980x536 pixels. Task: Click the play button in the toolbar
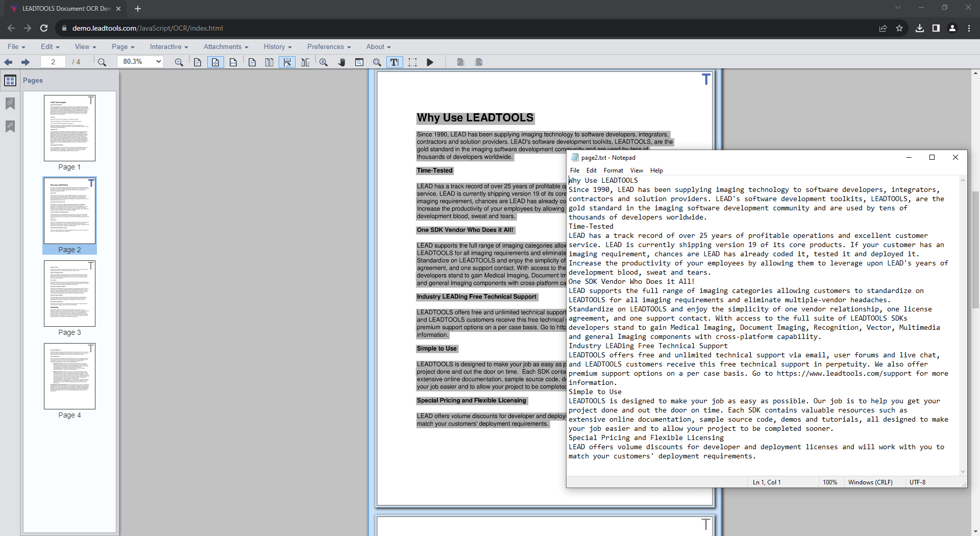[430, 62]
